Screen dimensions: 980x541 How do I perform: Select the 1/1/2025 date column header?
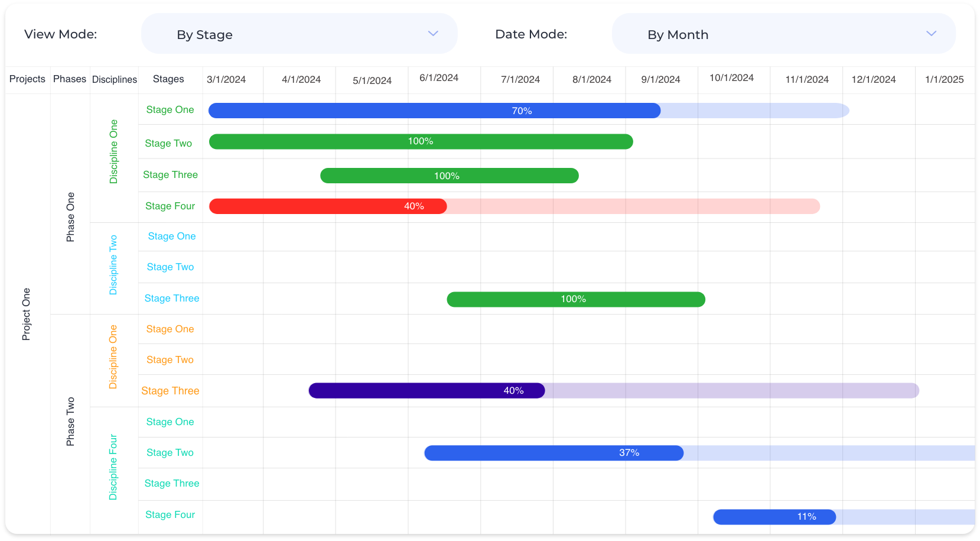click(x=944, y=80)
